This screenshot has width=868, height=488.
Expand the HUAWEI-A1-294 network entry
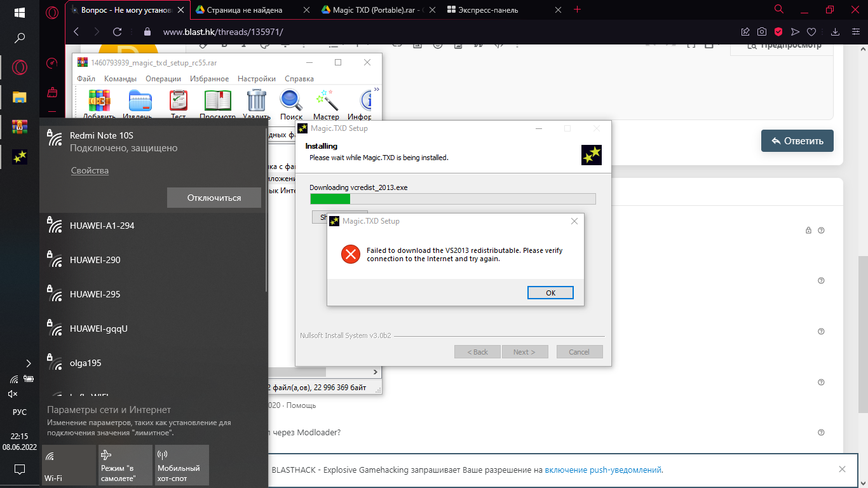(153, 226)
